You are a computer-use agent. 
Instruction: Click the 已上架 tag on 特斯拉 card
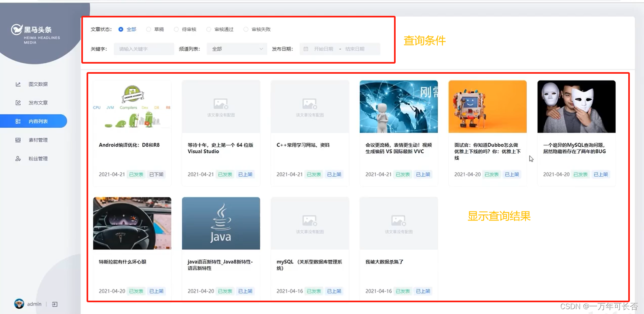[157, 291]
